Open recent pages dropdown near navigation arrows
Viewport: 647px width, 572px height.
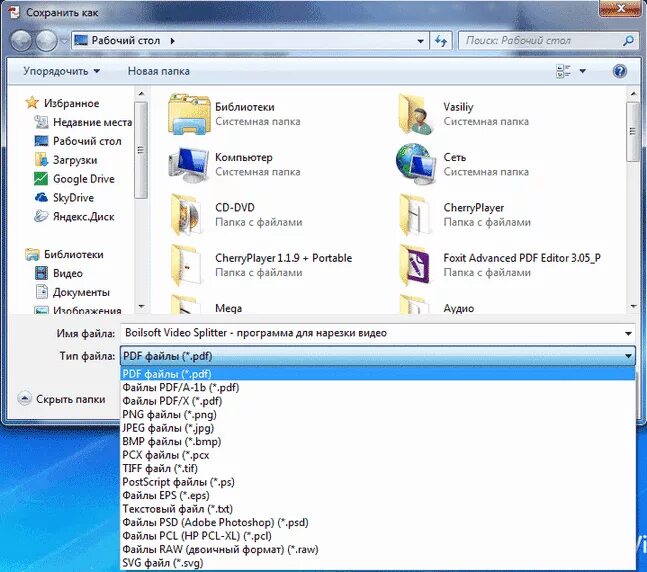click(64, 41)
